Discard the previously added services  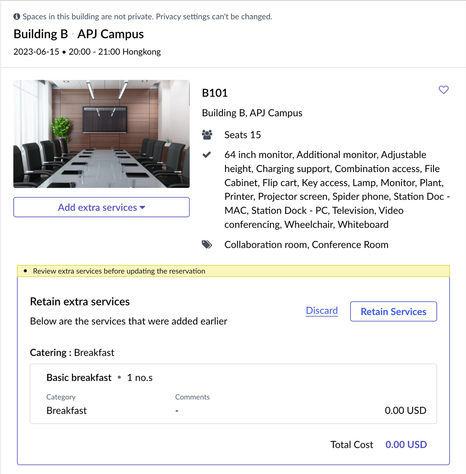tap(322, 311)
